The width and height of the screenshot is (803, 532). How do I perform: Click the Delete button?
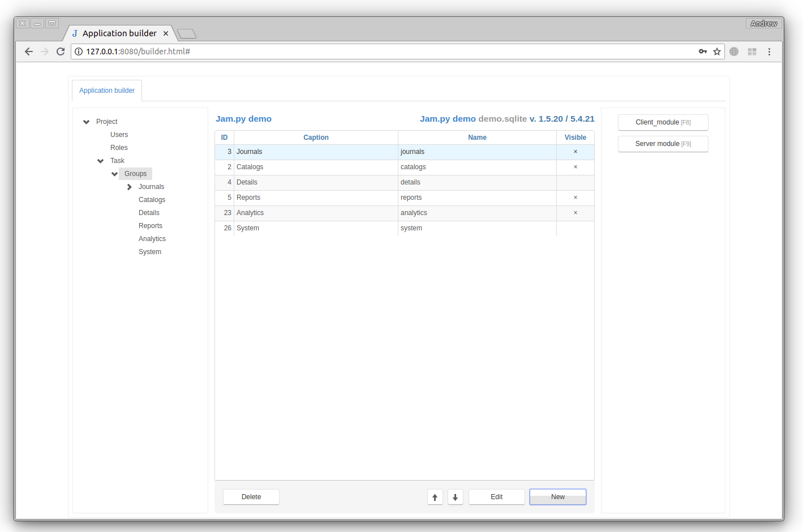click(x=251, y=497)
